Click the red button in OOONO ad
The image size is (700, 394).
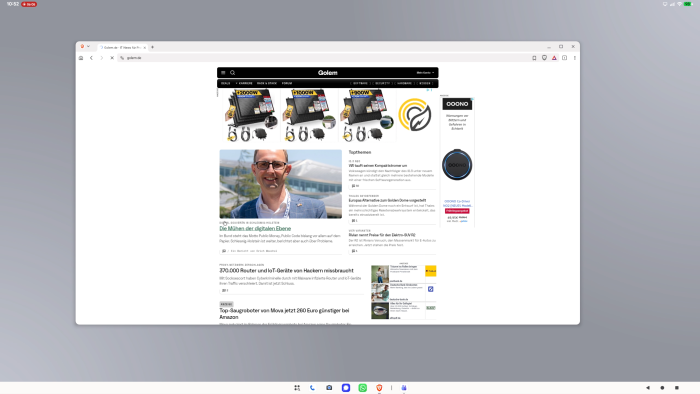pos(457,211)
